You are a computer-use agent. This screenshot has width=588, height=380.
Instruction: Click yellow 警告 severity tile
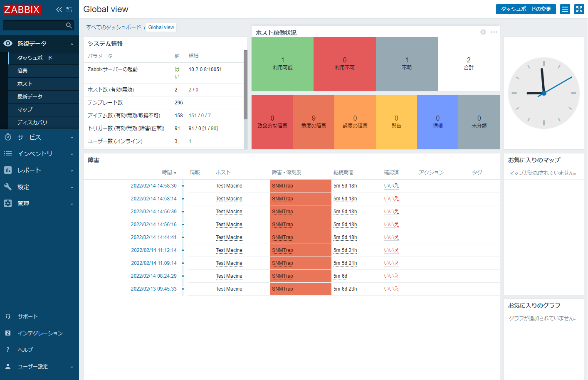point(396,122)
